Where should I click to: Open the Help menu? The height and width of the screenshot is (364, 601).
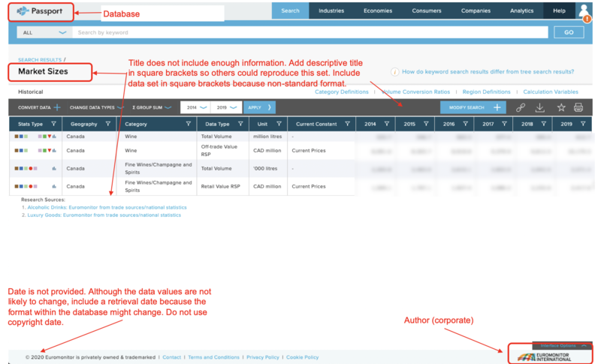(x=559, y=11)
